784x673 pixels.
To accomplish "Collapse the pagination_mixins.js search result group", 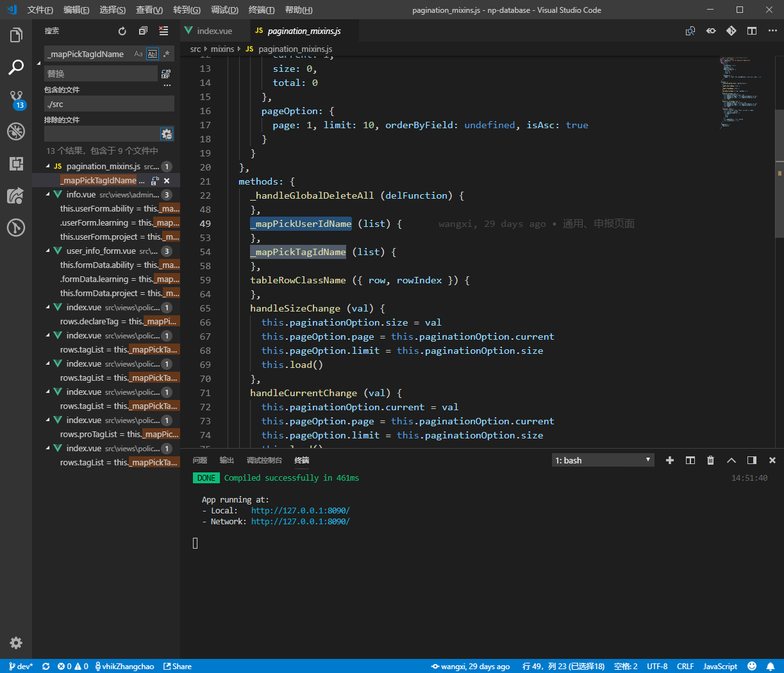I will (x=48, y=167).
